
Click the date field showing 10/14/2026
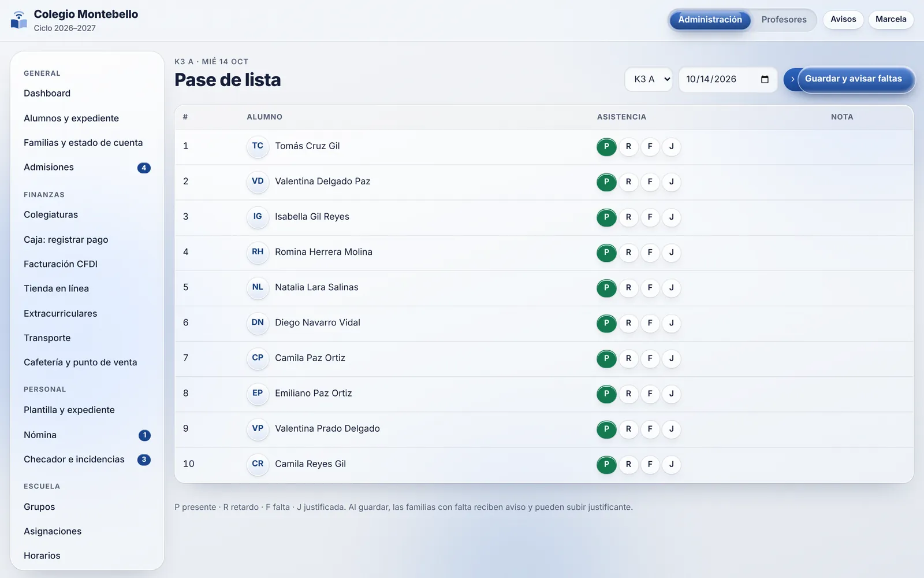(728, 80)
